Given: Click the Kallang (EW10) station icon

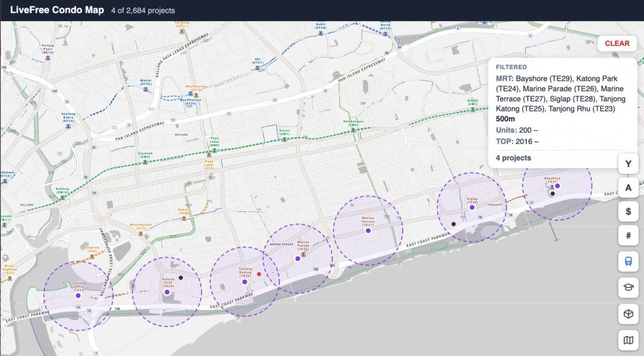Looking at the screenshot, I should [x=62, y=197].
